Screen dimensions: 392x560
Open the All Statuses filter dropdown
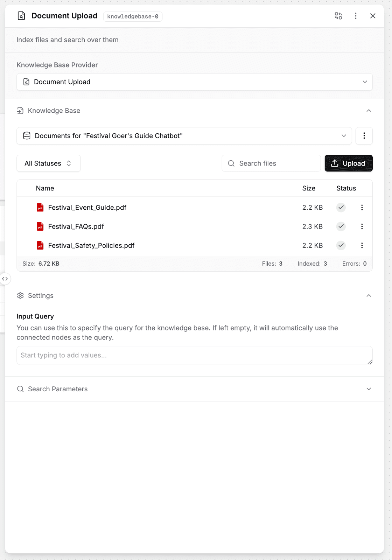48,163
